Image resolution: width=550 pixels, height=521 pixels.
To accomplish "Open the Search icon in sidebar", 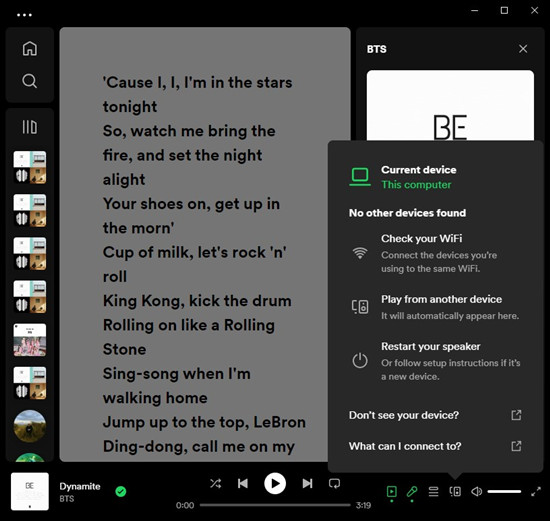I will (x=29, y=81).
